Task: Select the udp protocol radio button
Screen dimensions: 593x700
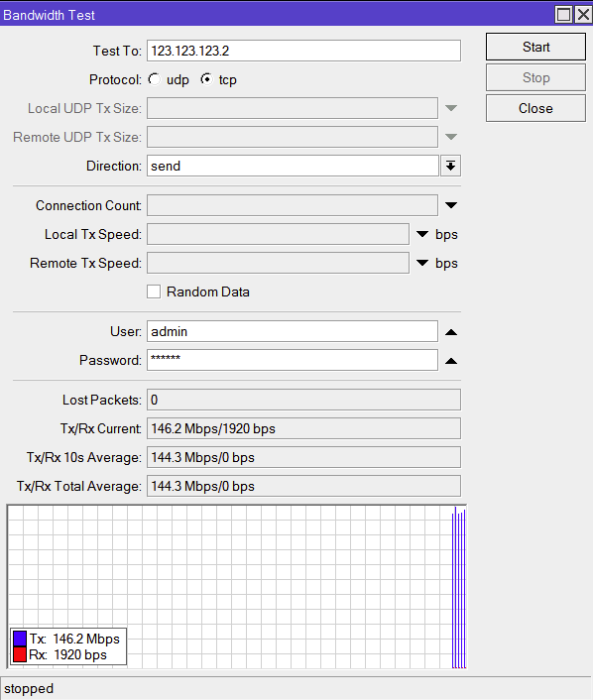Action: [x=155, y=79]
